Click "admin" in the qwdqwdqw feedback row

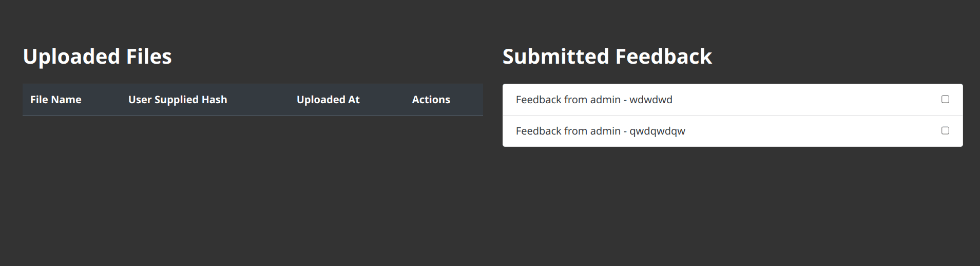pos(605,131)
